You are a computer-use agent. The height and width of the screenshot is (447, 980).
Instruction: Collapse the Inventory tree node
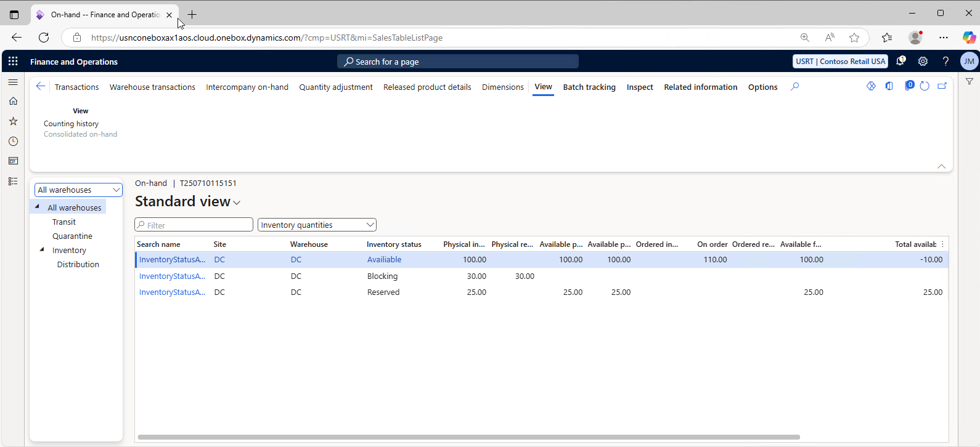coord(42,250)
